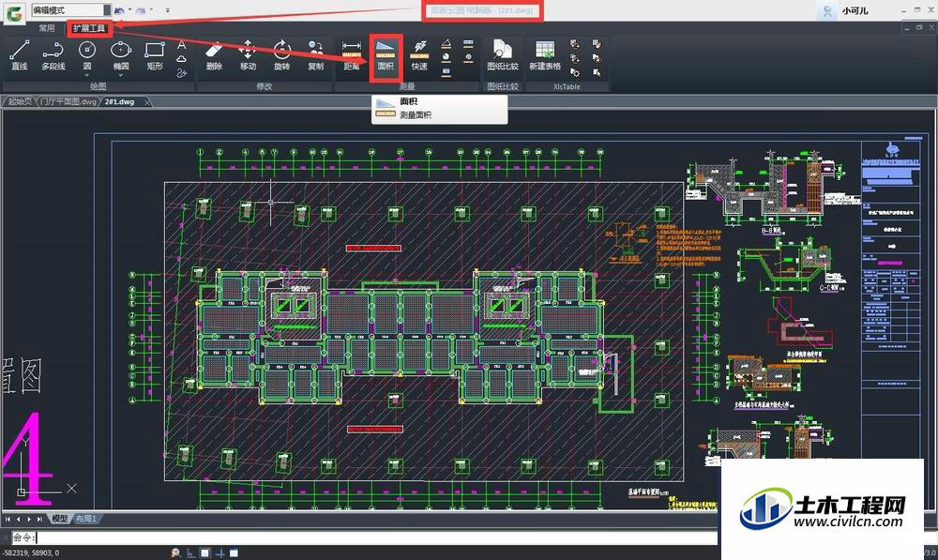The height and width of the screenshot is (560, 938).
Task: Activate the 复制 (copy) tool
Action: point(316,55)
